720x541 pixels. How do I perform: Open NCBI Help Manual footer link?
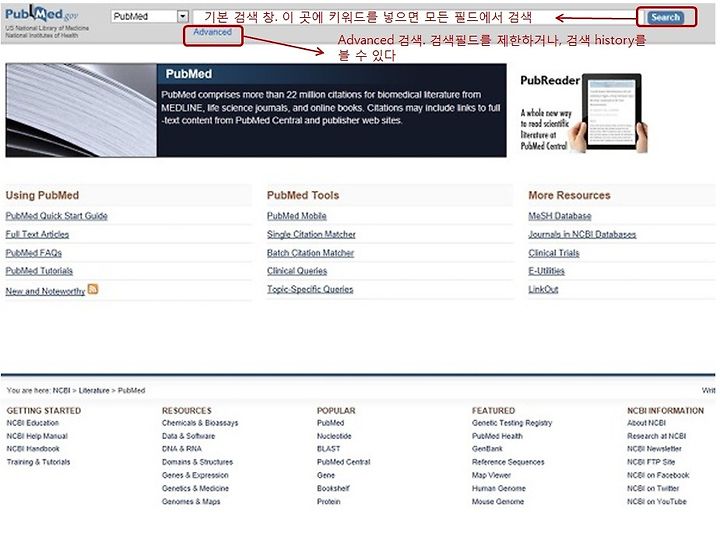(x=37, y=436)
